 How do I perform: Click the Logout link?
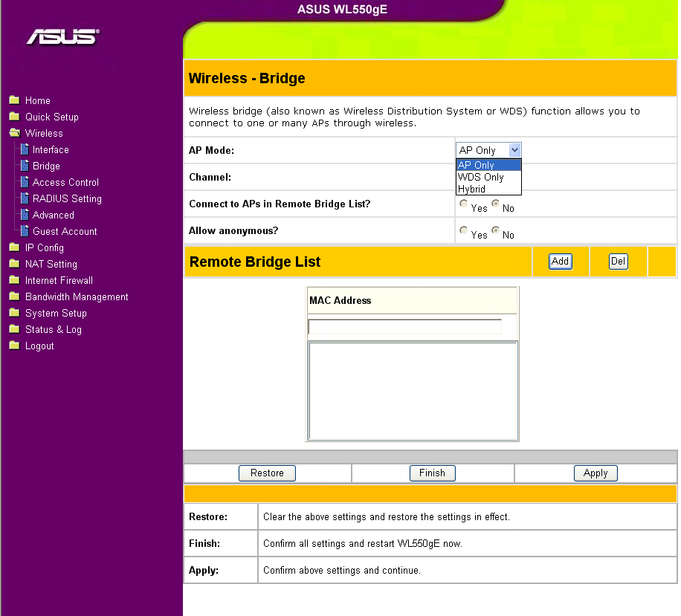(39, 346)
